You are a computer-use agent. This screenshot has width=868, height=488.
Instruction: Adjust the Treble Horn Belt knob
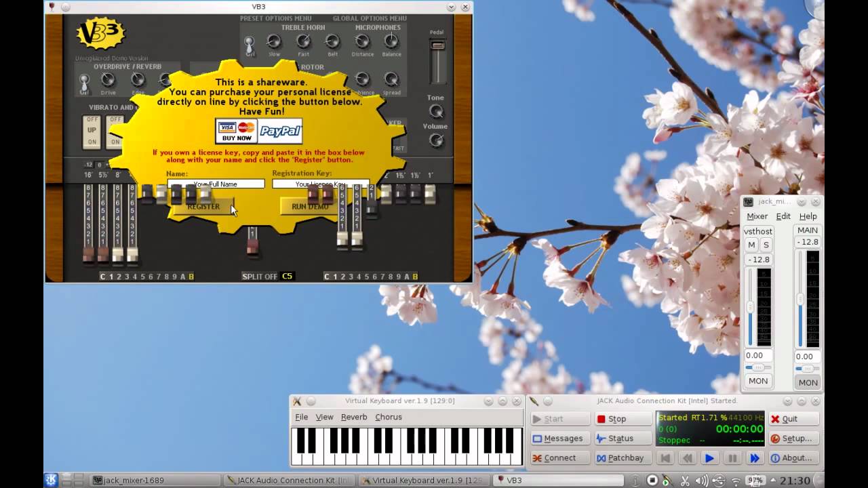332,42
